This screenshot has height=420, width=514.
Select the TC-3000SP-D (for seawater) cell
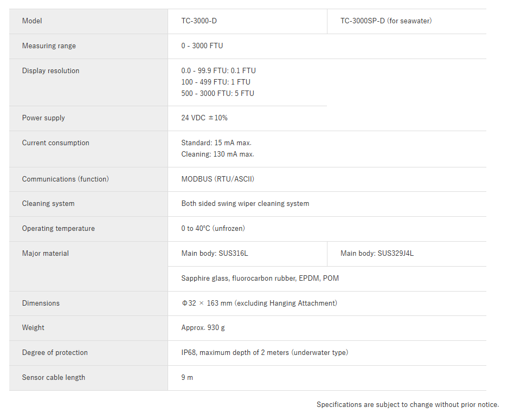click(407, 21)
